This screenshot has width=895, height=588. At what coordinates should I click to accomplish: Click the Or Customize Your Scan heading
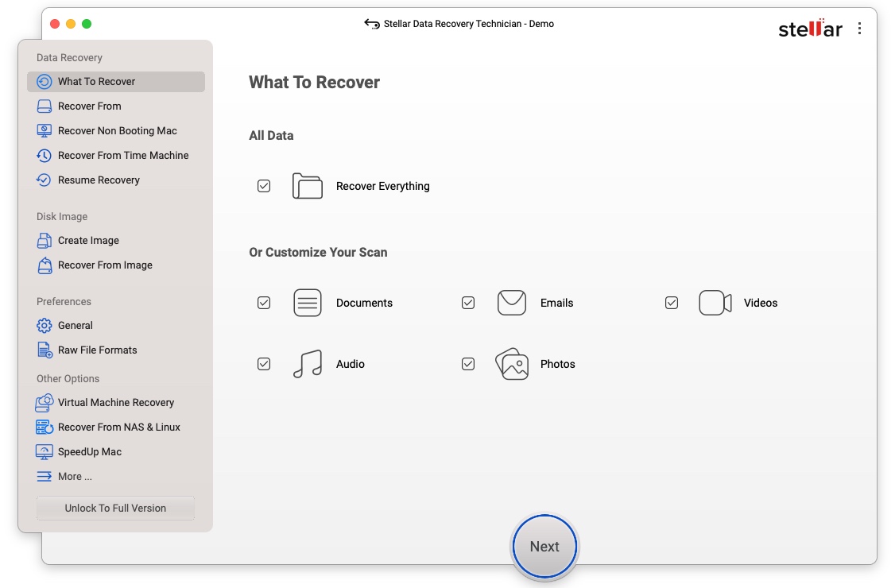pos(318,253)
